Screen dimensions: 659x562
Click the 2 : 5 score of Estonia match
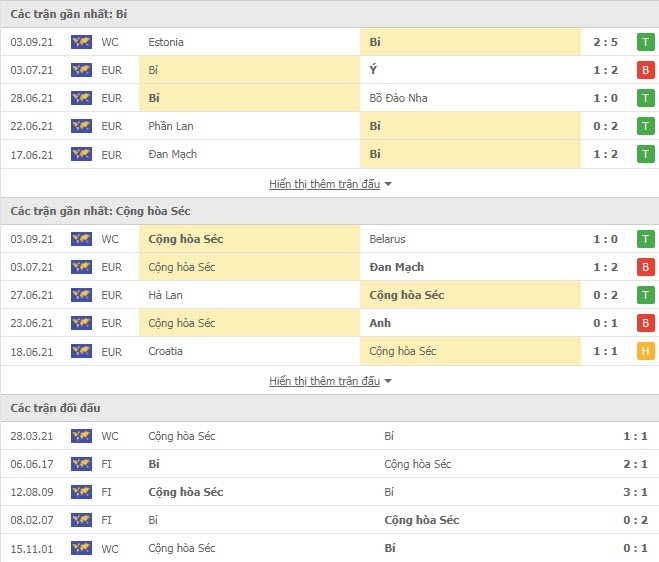tap(604, 42)
